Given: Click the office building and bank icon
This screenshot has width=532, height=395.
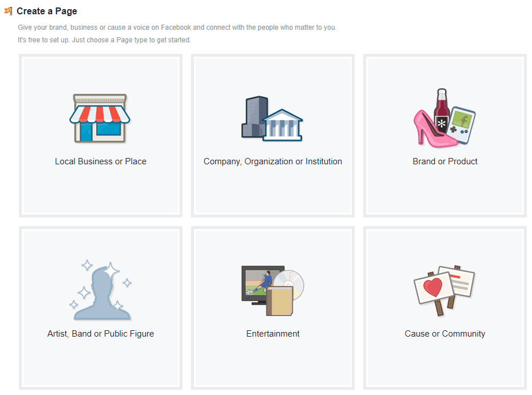Looking at the screenshot, I should (x=272, y=118).
